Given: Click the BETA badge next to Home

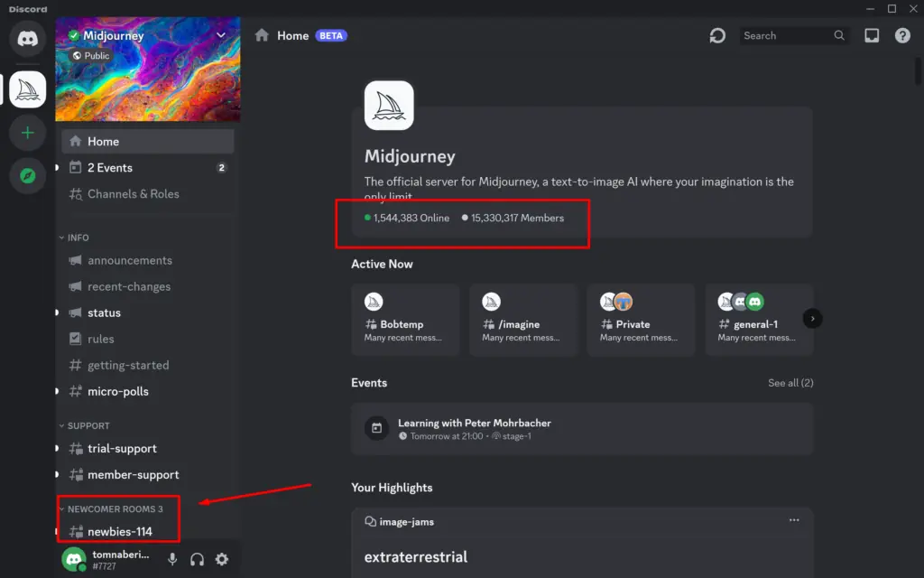Looking at the screenshot, I should 331,36.
